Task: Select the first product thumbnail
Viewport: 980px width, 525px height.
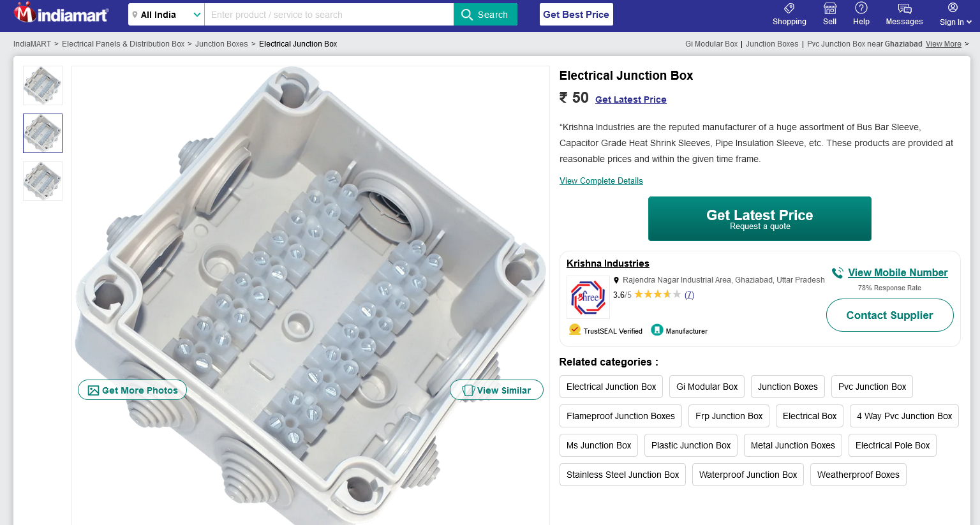Action: coord(43,85)
